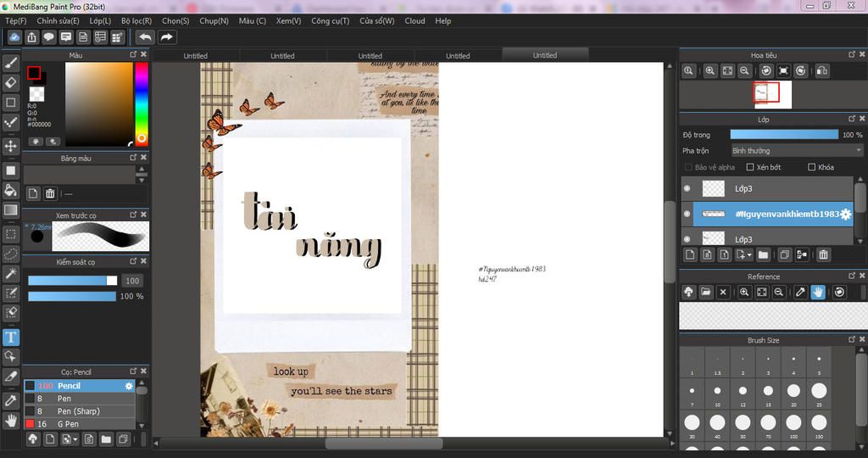The image size is (868, 458).
Task: Select the G Pen brush
Action: click(x=79, y=424)
